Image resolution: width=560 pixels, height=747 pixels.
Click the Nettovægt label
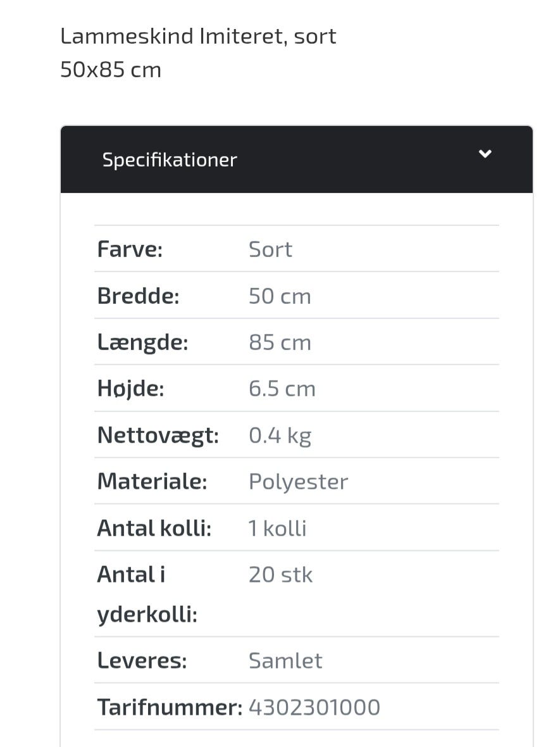tap(158, 436)
